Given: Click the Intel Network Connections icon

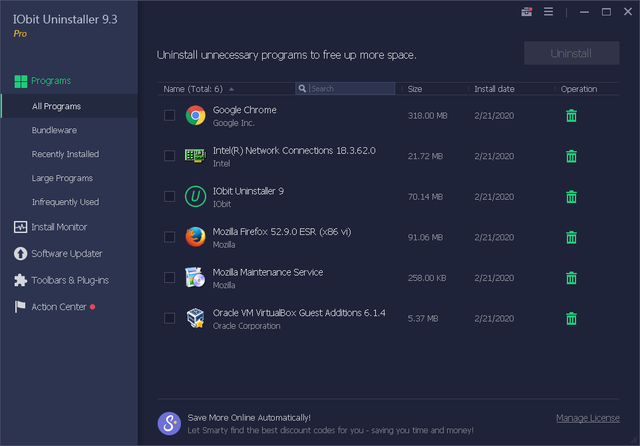Looking at the screenshot, I should tap(196, 156).
